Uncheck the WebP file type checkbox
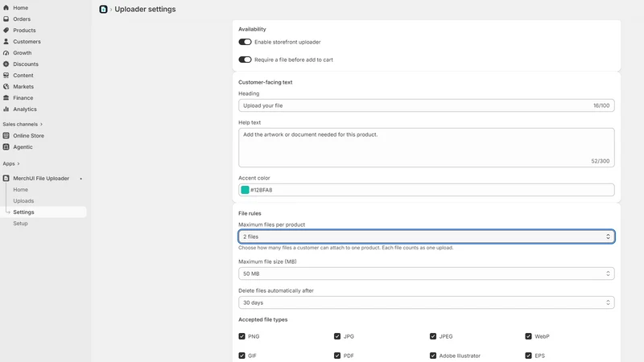Image resolution: width=644 pixels, height=362 pixels. [x=528, y=336]
